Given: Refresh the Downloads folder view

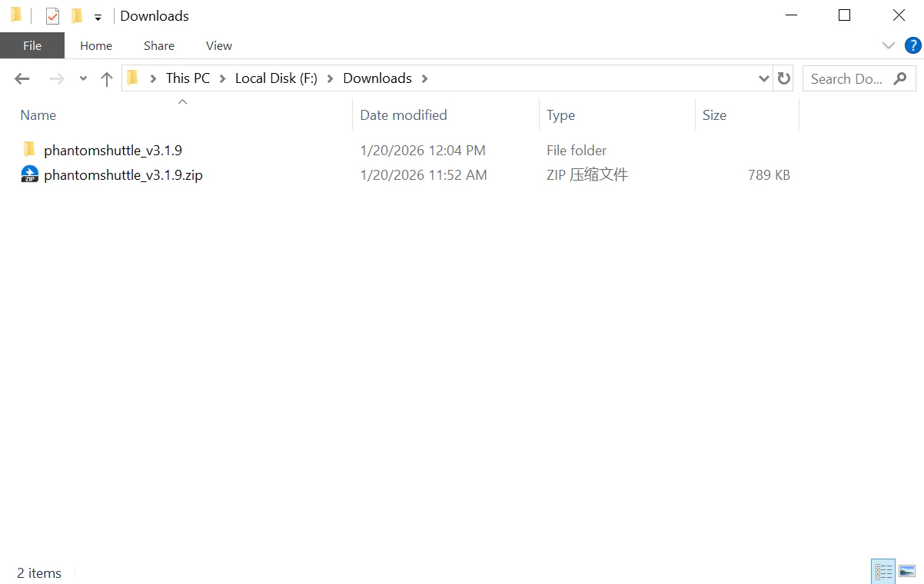Looking at the screenshot, I should point(783,78).
